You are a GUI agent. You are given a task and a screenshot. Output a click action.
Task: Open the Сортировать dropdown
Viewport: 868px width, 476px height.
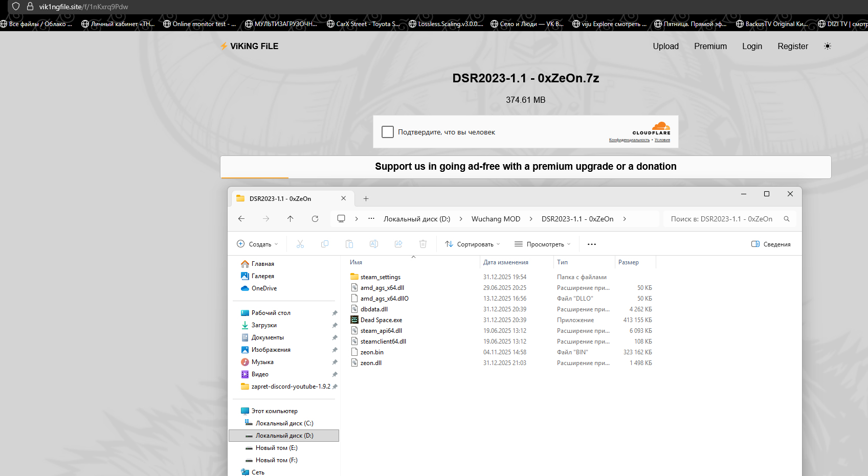pos(472,244)
